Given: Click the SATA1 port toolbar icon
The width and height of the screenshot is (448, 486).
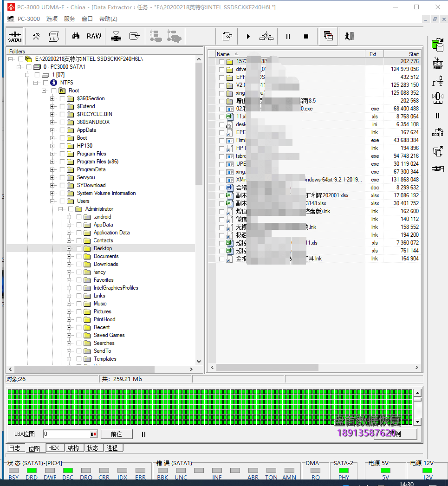Looking at the screenshot, I should [15, 37].
